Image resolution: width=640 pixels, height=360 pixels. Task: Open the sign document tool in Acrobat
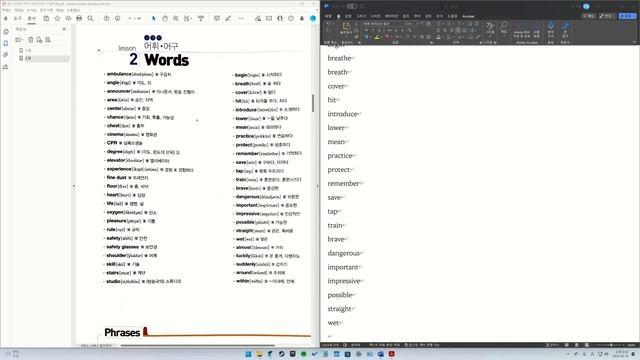pos(258,18)
